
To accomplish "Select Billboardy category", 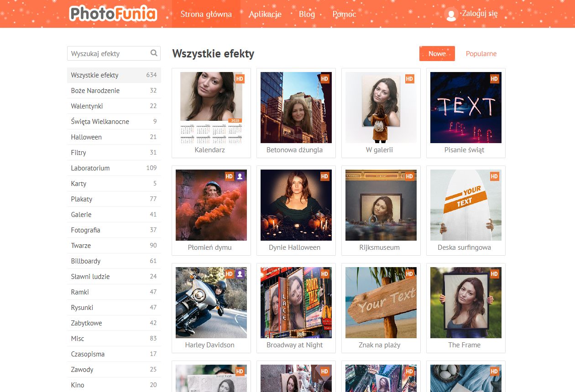I will pos(114,261).
